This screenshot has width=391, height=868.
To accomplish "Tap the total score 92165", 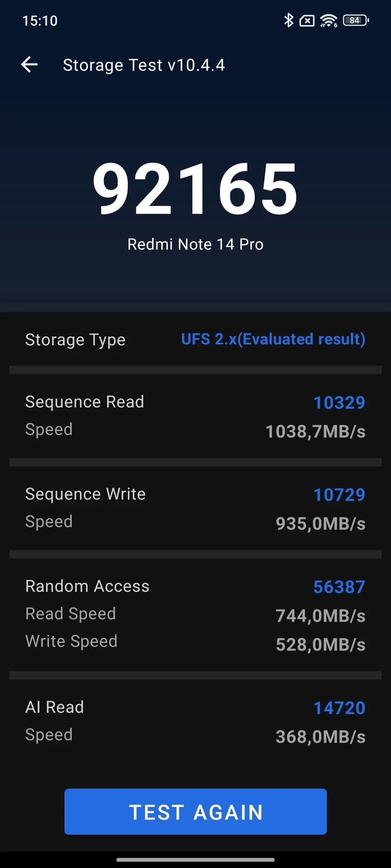I will [x=195, y=189].
